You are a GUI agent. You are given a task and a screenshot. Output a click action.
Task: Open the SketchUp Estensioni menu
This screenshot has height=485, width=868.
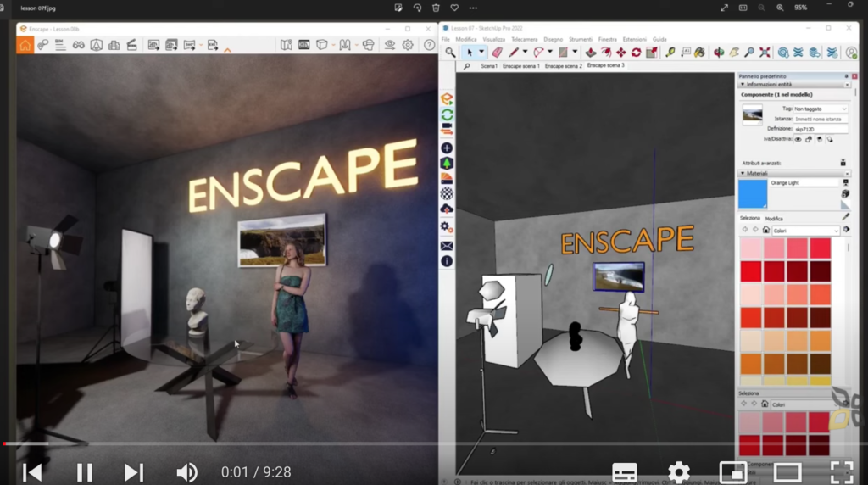click(x=634, y=39)
